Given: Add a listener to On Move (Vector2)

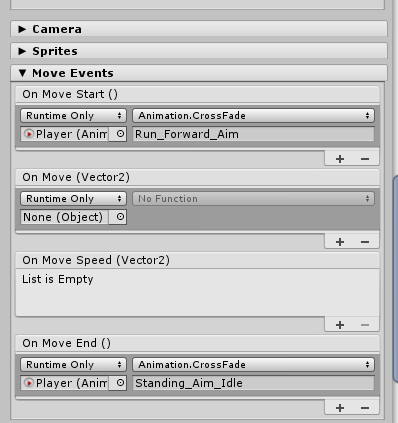Looking at the screenshot, I should point(340,242).
